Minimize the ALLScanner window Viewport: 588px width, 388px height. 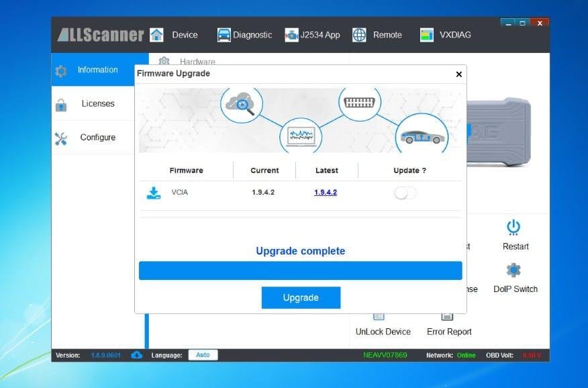pos(508,23)
